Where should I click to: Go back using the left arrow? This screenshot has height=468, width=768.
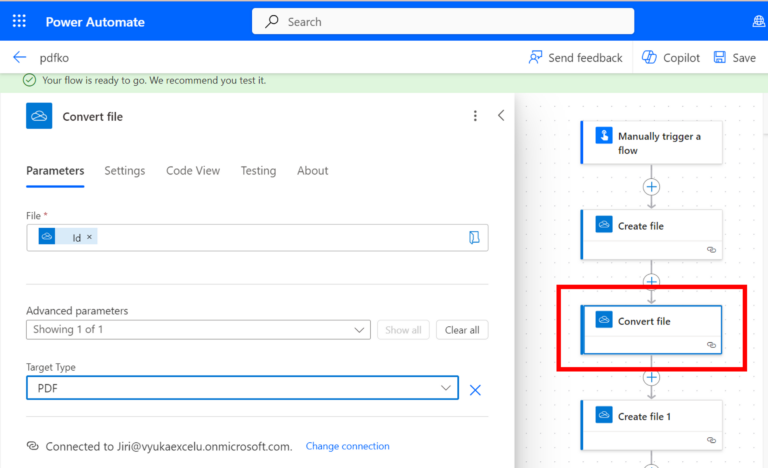(x=20, y=57)
